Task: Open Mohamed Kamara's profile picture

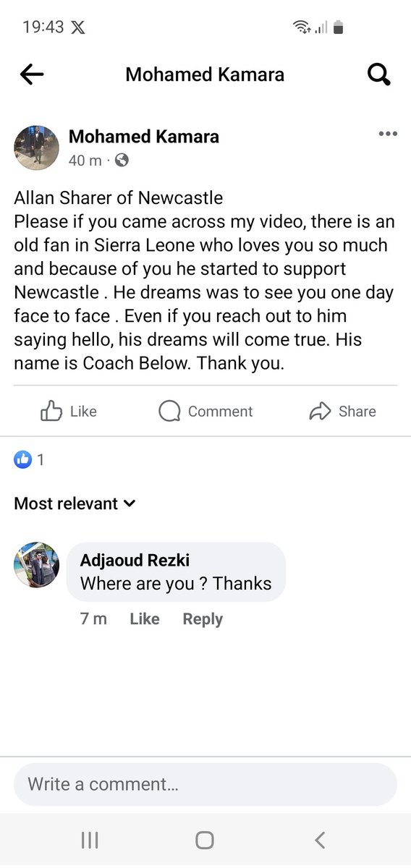Action: pyautogui.click(x=37, y=148)
